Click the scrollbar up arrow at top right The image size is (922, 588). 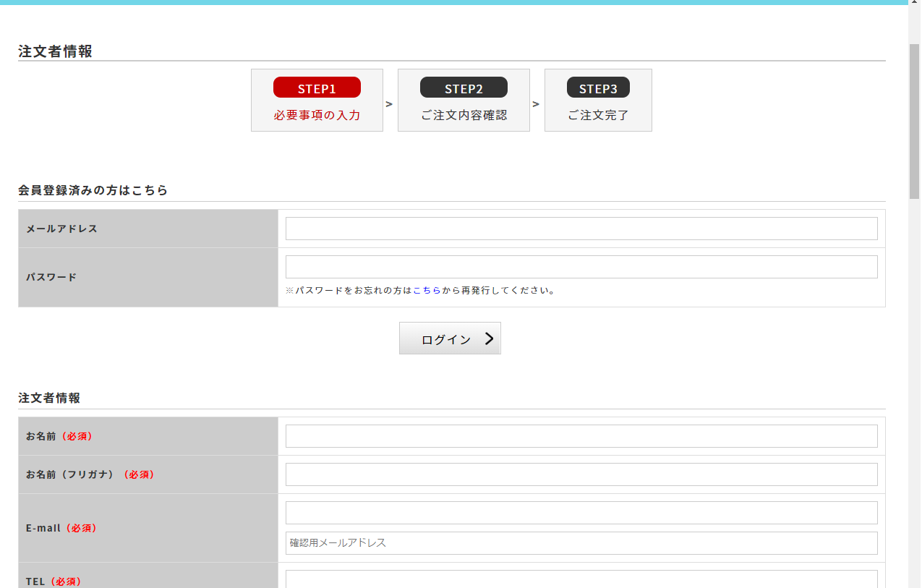click(915, 4)
